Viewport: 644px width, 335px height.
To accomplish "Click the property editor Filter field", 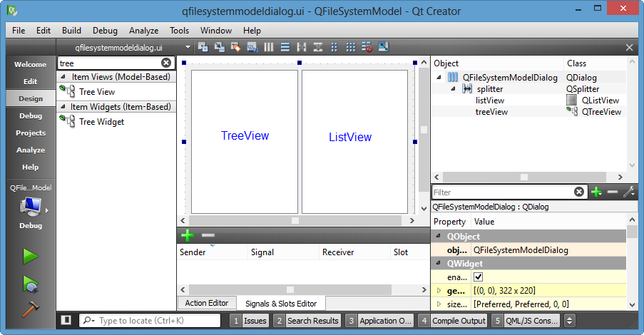I will click(x=503, y=192).
